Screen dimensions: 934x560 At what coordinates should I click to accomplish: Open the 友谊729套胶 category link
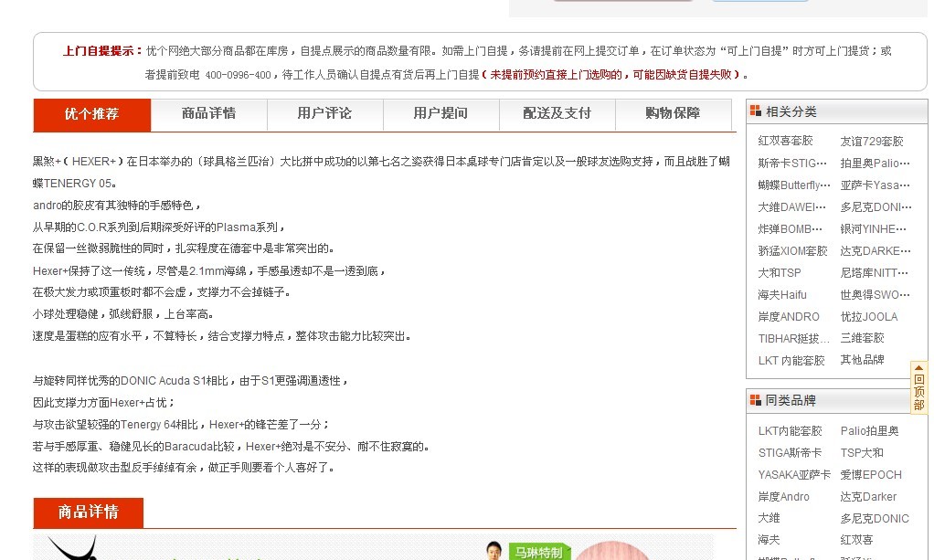(x=872, y=142)
